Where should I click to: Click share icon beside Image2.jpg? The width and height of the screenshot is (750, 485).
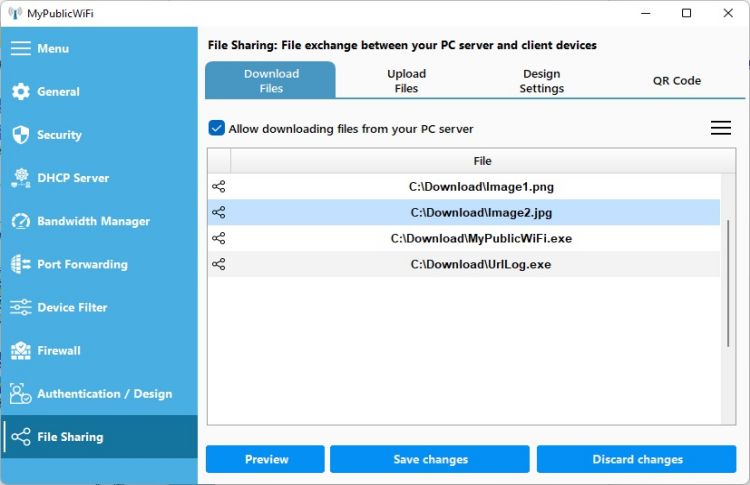click(x=219, y=212)
